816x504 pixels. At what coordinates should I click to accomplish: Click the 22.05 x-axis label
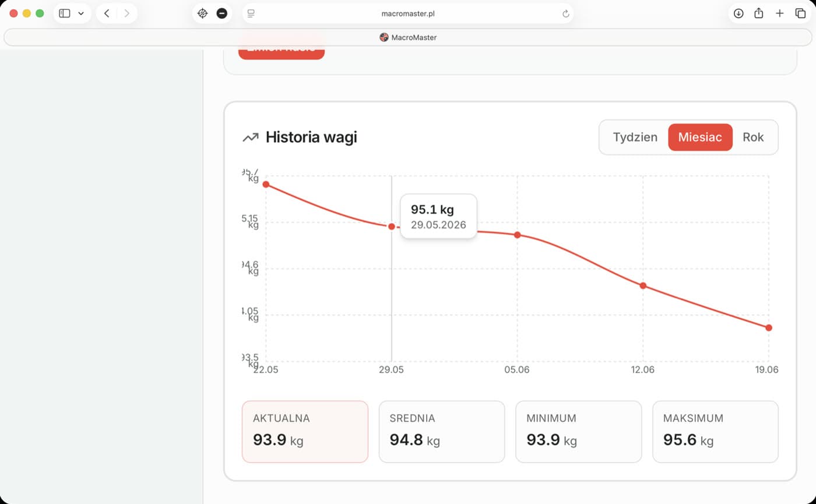[x=266, y=370]
